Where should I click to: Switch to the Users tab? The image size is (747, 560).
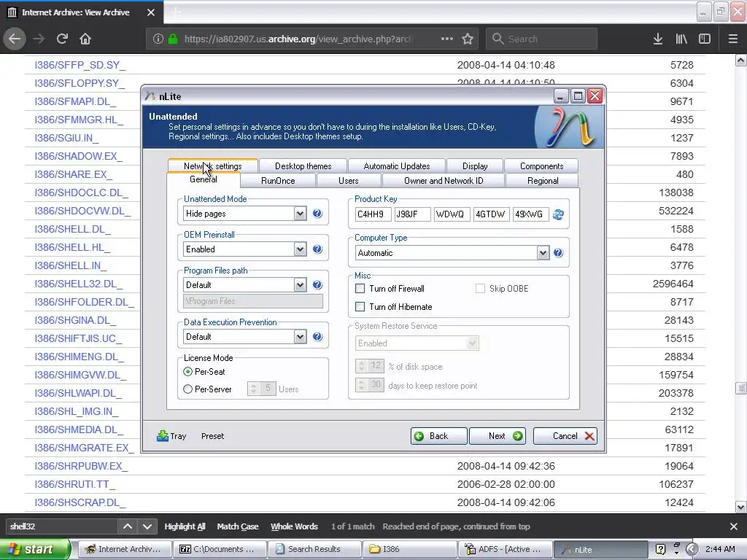(349, 181)
